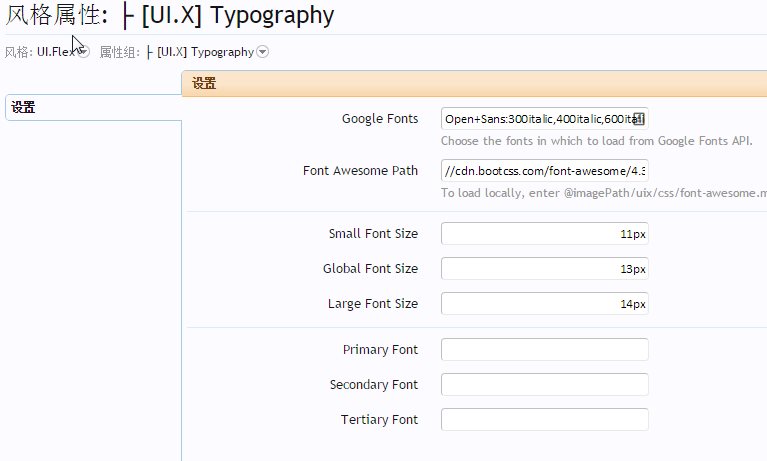The height and width of the screenshot is (461, 767).
Task: Select the 设置 tab in left sidebar
Action: (x=24, y=107)
